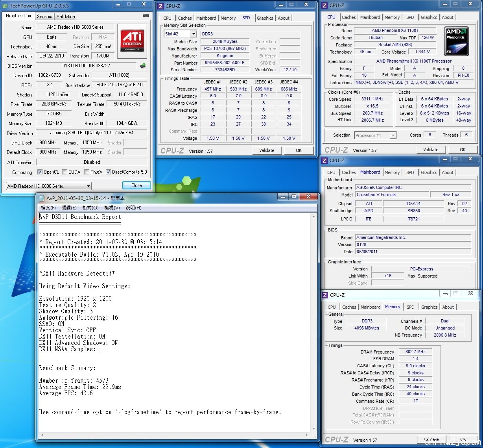The height and width of the screenshot is (448, 483).
Task: Click the "Number of frames: 4573" line
Action: pos(74,381)
